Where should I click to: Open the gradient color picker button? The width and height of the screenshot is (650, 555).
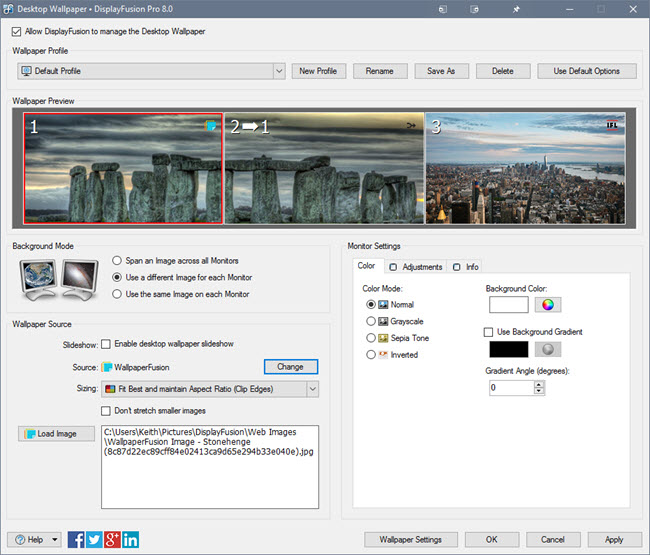[548, 349]
